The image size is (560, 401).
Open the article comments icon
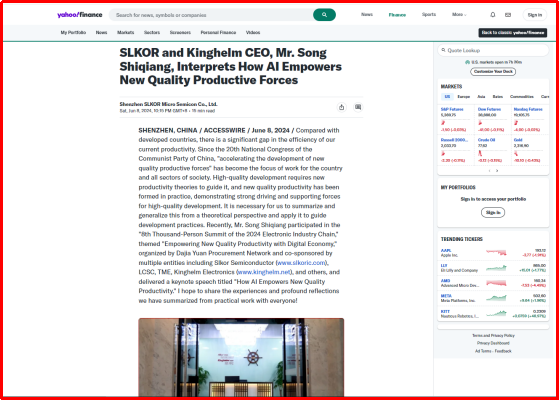pos(358,107)
